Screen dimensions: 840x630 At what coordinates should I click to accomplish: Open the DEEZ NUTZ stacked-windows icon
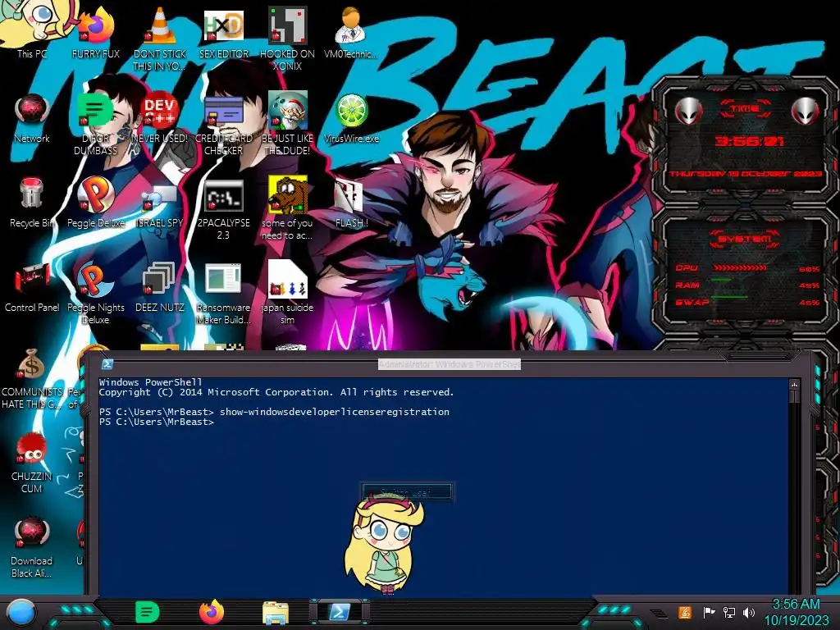pos(160,287)
